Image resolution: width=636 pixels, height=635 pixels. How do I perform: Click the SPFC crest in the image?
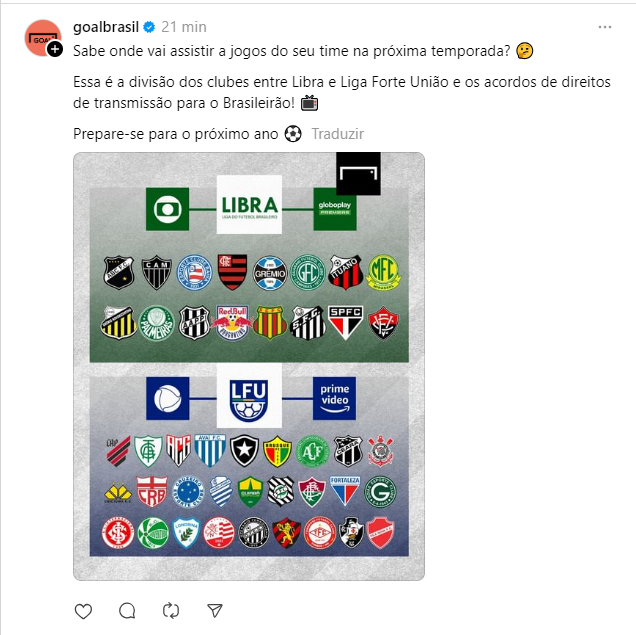[x=346, y=323]
